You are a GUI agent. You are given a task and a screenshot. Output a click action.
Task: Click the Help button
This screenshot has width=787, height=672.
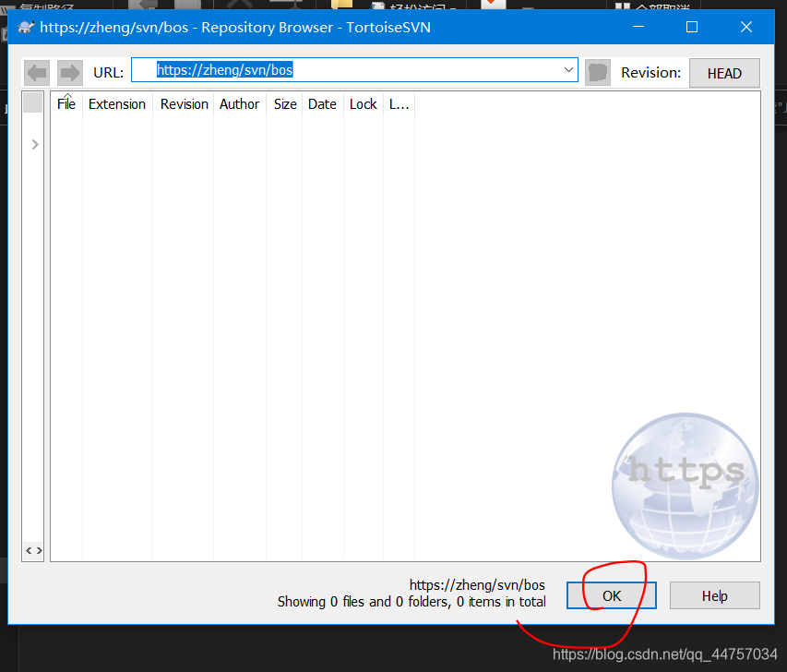pos(714,595)
